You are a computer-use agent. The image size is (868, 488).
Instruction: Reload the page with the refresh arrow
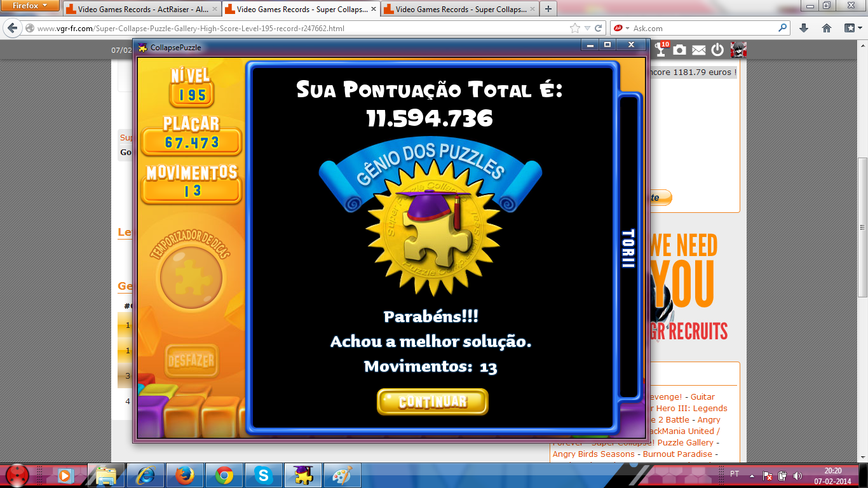[x=599, y=28]
